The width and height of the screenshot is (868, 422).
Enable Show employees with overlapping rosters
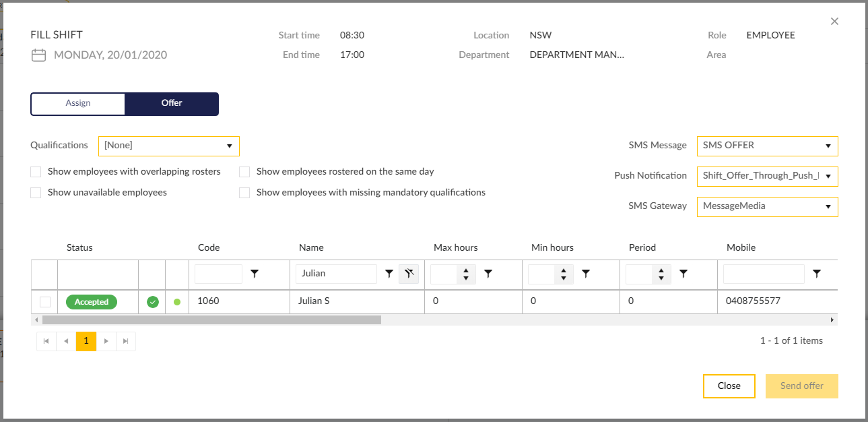pos(36,172)
